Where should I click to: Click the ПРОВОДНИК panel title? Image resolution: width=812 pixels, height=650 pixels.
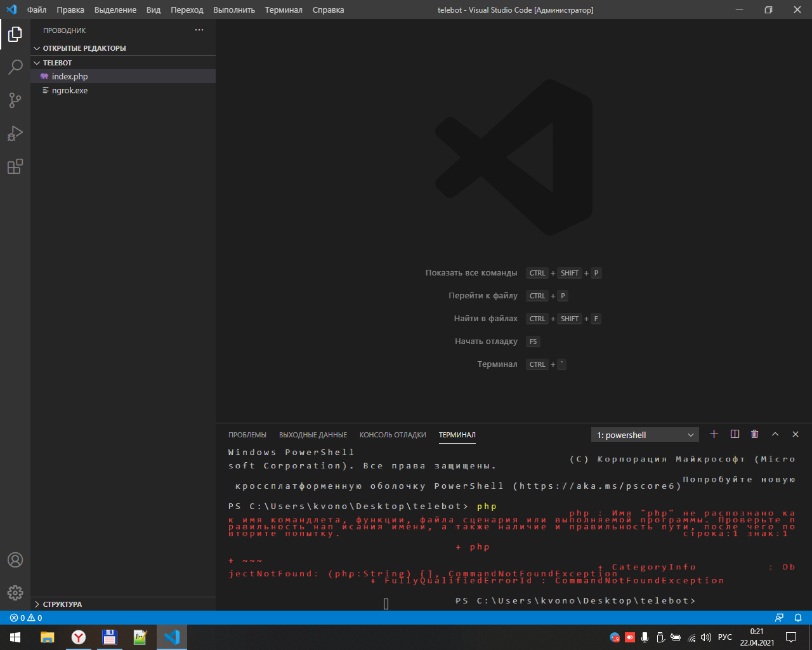pos(64,30)
